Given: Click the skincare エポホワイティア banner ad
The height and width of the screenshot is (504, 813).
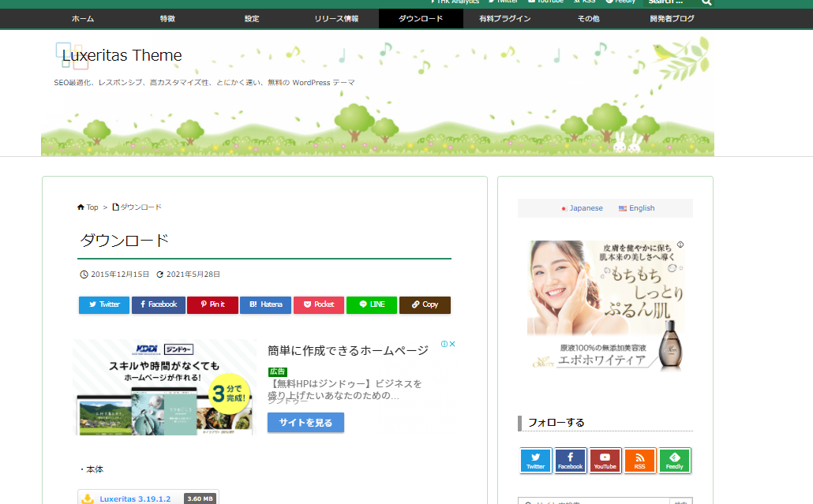Looking at the screenshot, I should coord(605,305).
